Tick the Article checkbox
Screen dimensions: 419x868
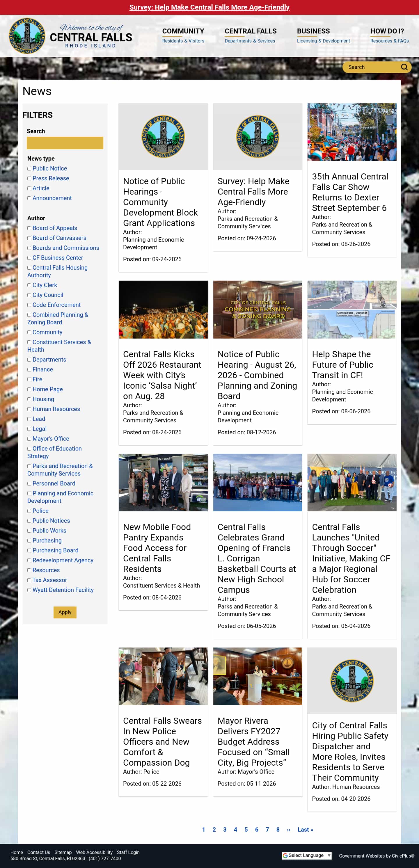click(29, 188)
